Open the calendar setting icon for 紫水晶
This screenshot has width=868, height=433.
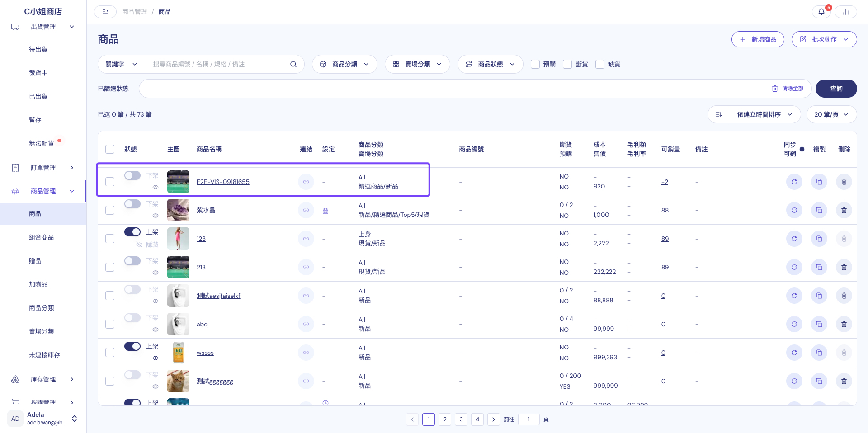click(x=325, y=211)
